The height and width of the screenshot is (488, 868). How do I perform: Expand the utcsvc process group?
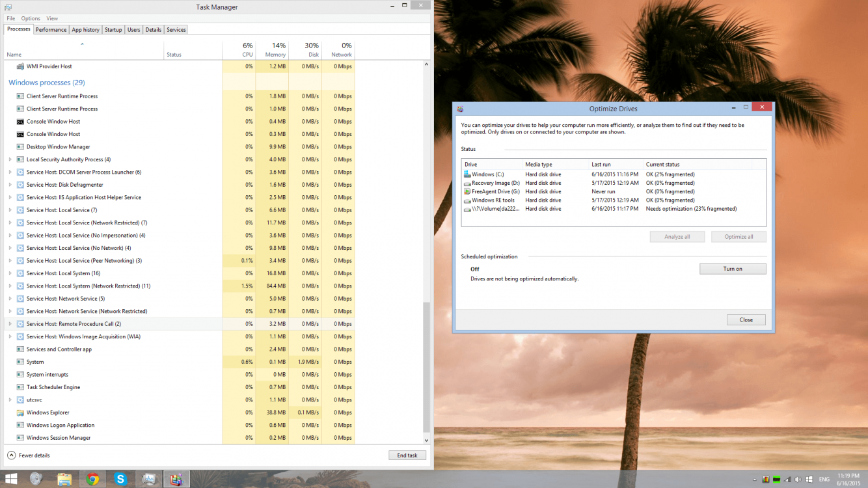pyautogui.click(x=10, y=400)
